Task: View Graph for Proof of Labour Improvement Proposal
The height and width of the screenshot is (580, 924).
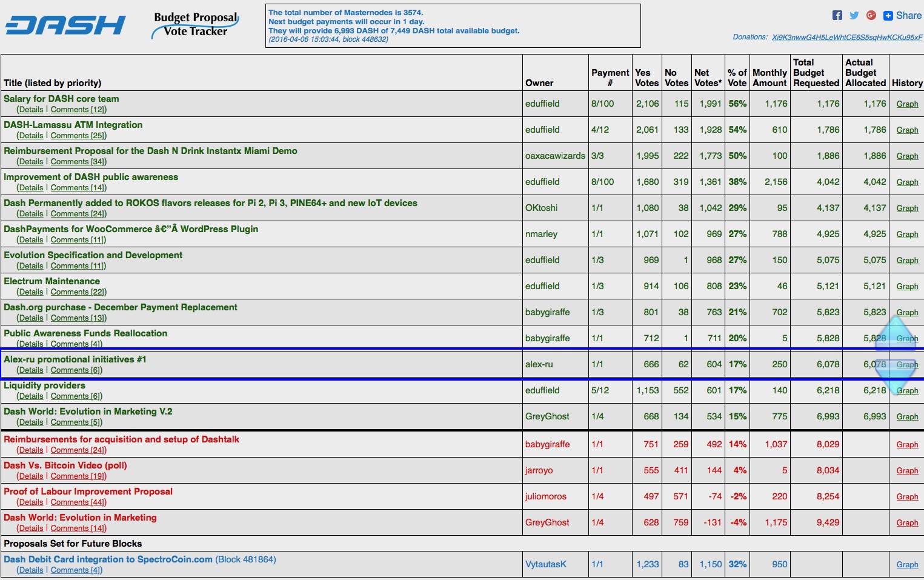Action: tap(907, 497)
